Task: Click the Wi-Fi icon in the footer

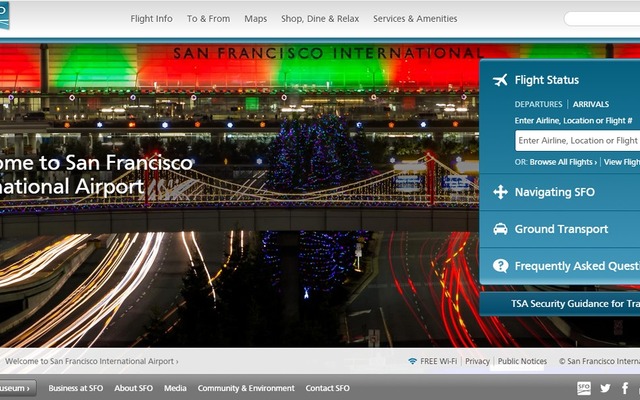Action: coord(413,361)
